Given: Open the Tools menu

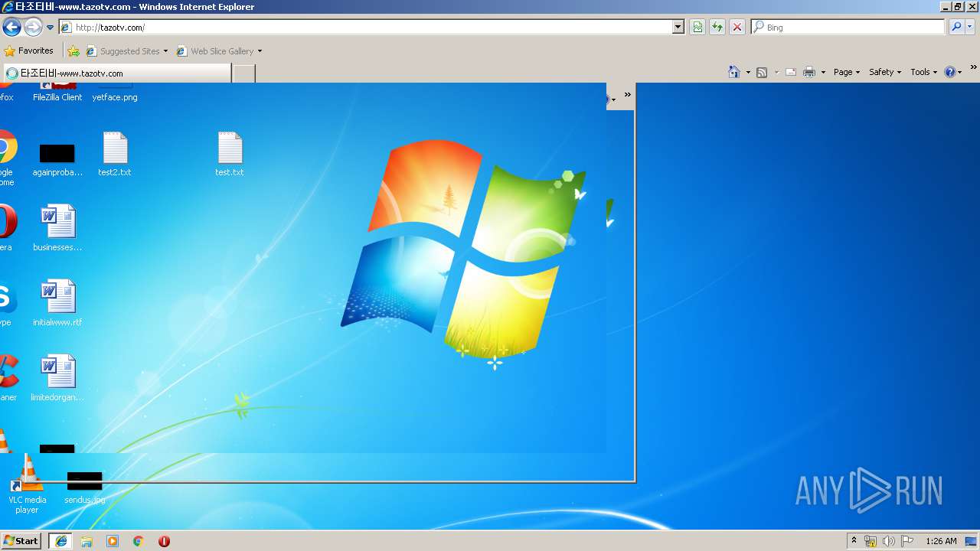Looking at the screenshot, I should click(x=923, y=72).
